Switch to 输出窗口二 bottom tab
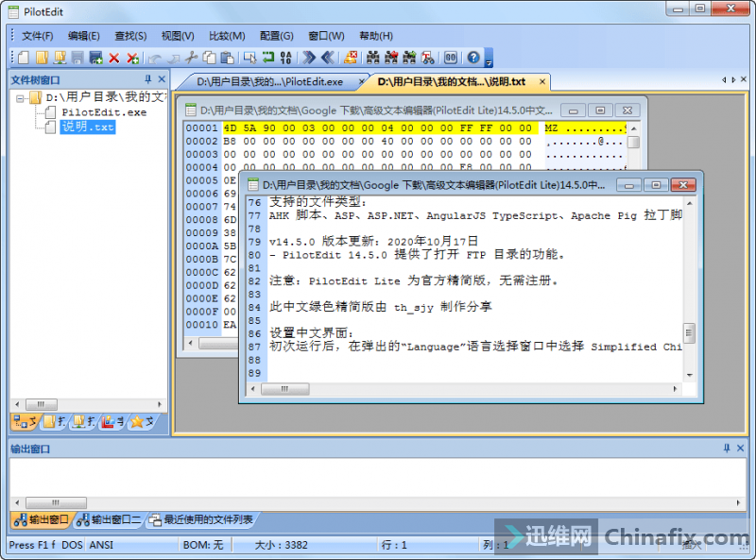756x560 pixels. point(109,519)
